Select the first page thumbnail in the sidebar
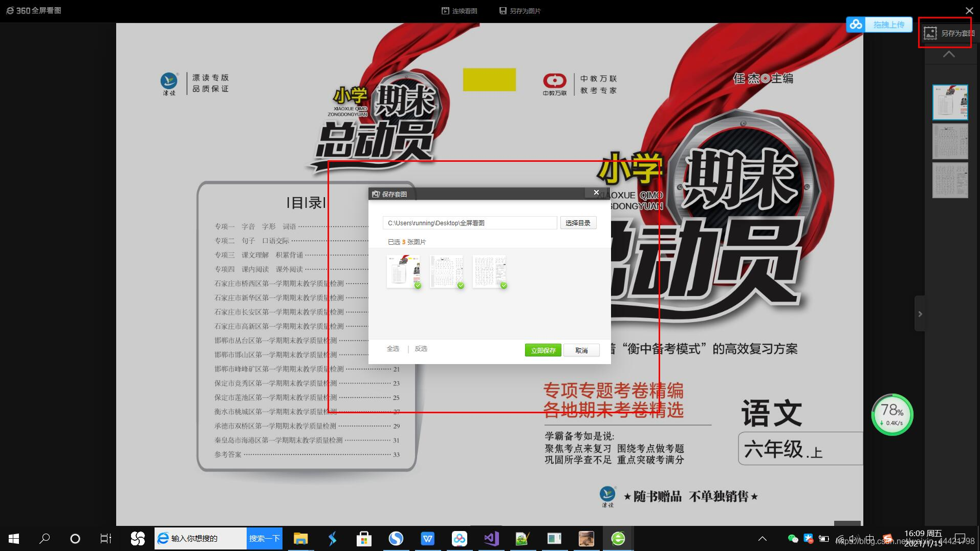This screenshot has height=551, width=980. [950, 102]
